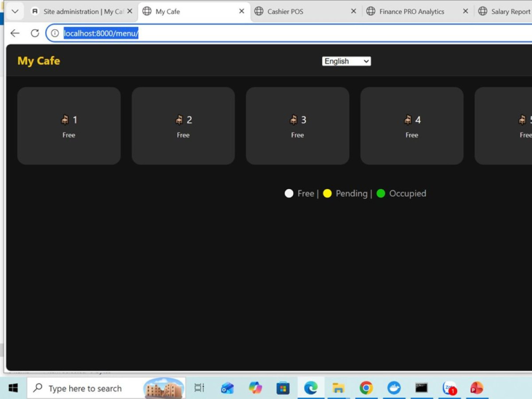532x399 pixels.
Task: Click the chair icon on table 3
Action: point(294,120)
